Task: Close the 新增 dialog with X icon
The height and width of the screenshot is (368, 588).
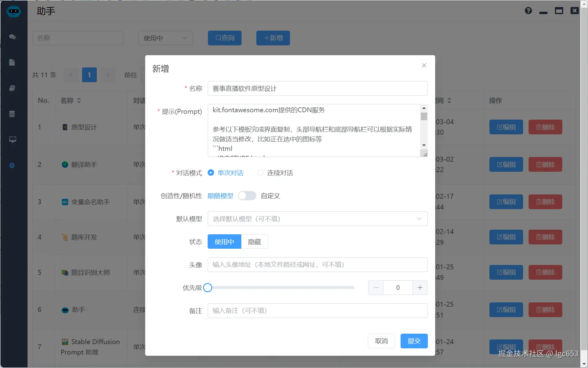Action: click(x=424, y=65)
